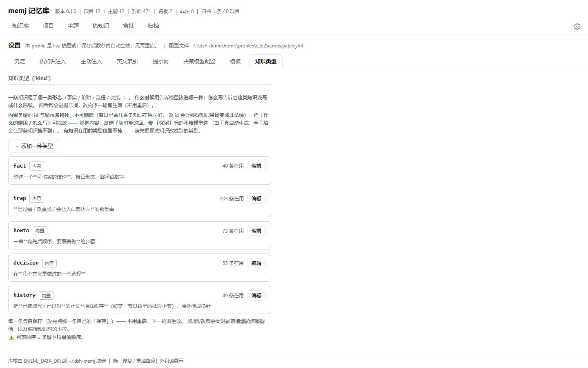Click the 40 条在用 count
This screenshot has height=368, width=588.
click(233, 166)
